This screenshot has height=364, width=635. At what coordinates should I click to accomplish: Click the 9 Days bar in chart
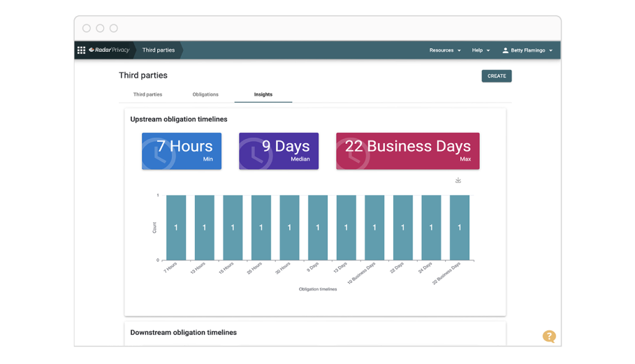tap(318, 228)
